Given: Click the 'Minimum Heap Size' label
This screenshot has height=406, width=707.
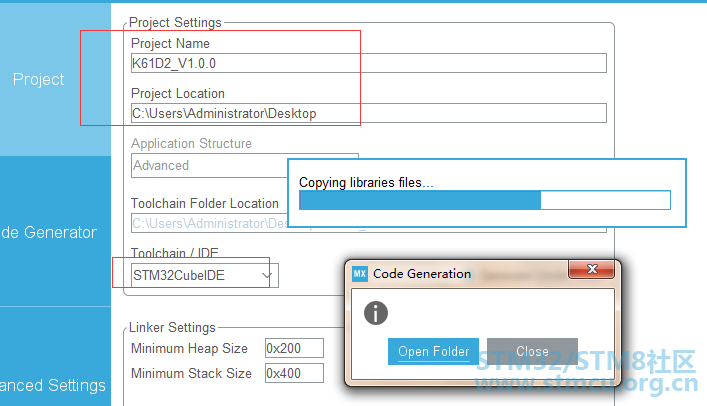Looking at the screenshot, I should click(189, 348).
